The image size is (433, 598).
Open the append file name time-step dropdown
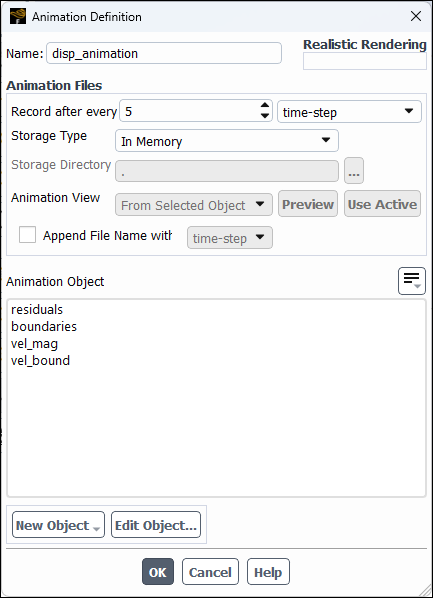coord(230,238)
